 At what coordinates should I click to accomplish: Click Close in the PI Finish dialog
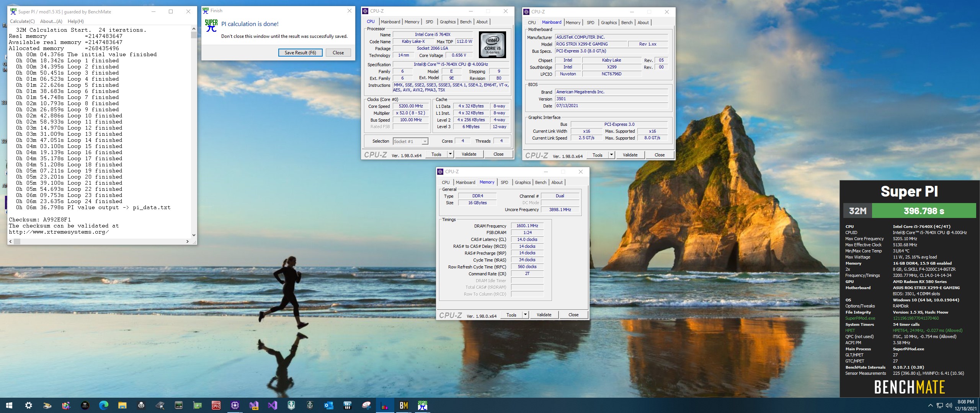(338, 53)
